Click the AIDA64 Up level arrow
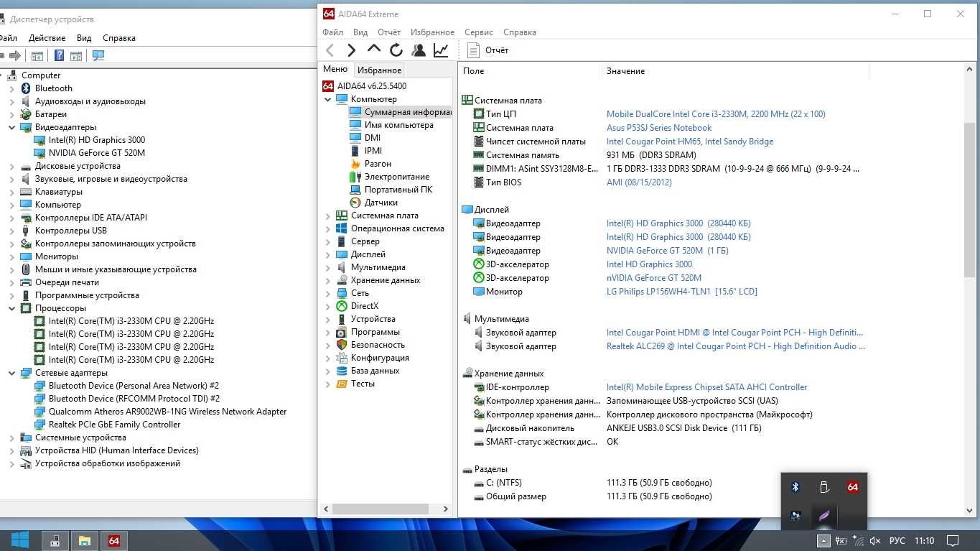Screen dimensions: 980x551 point(373,49)
